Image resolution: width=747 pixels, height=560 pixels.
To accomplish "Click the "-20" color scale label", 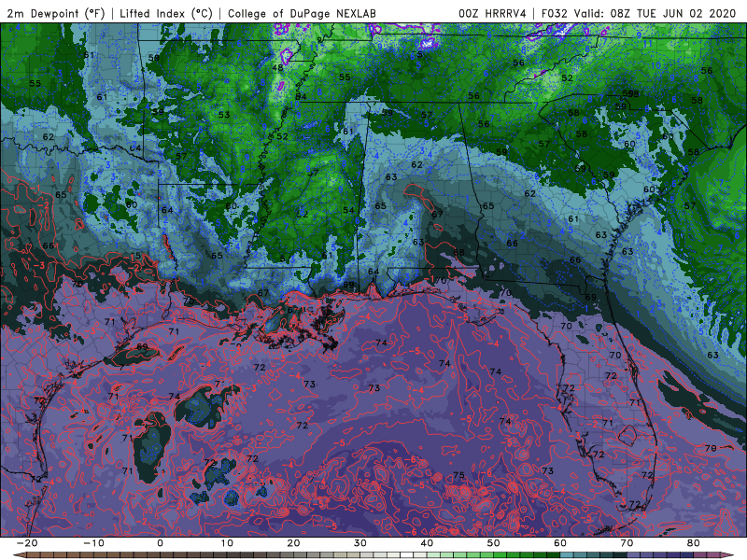I will coord(27,543).
